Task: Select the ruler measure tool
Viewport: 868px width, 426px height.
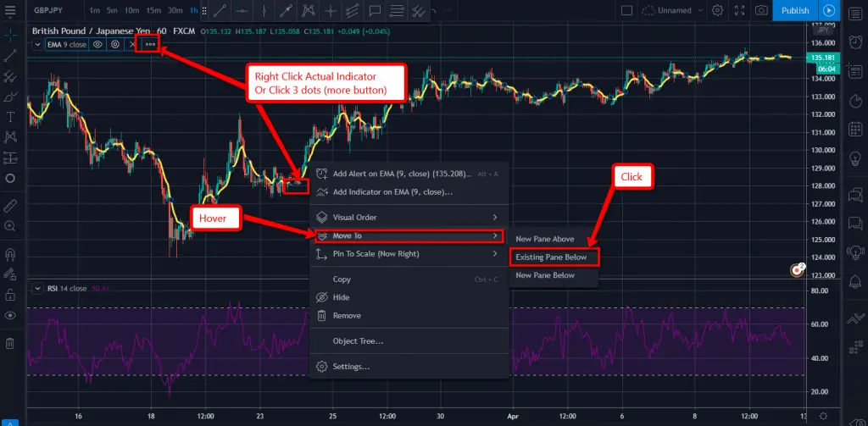Action: click(x=10, y=206)
